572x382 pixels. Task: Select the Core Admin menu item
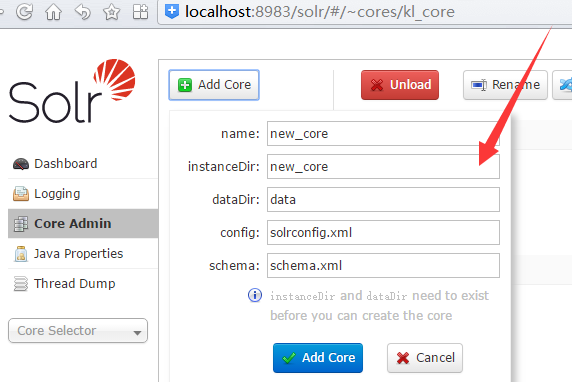coord(83,223)
